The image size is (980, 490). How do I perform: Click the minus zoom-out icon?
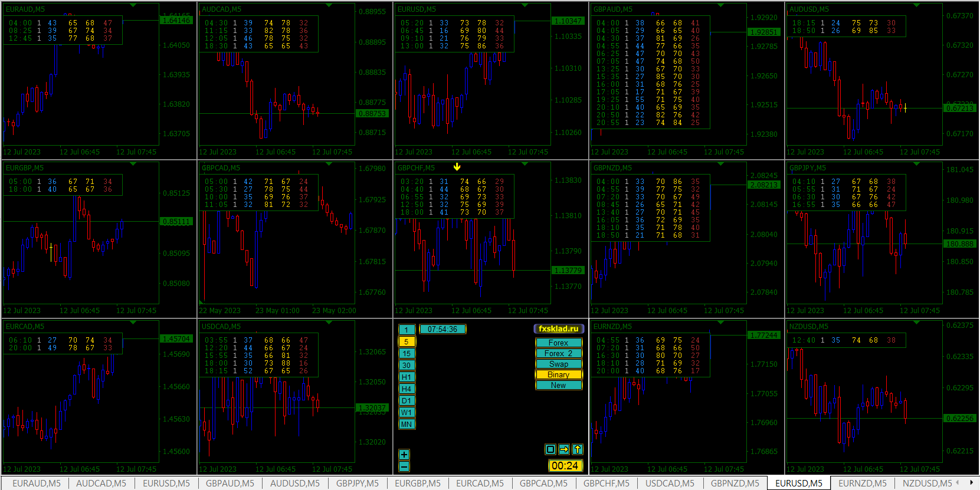click(x=404, y=466)
